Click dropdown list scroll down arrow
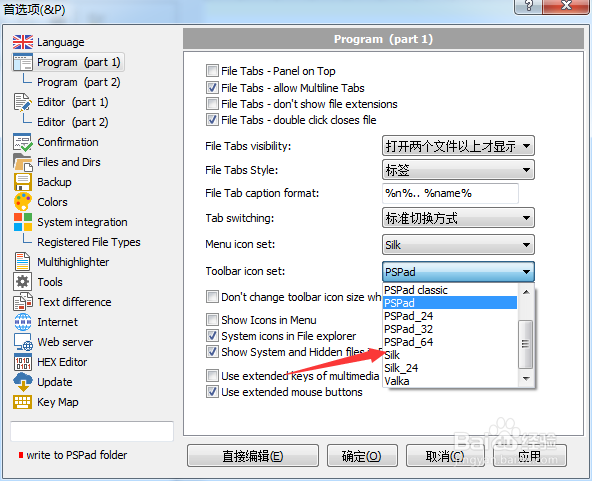The height and width of the screenshot is (481, 592). click(x=526, y=378)
